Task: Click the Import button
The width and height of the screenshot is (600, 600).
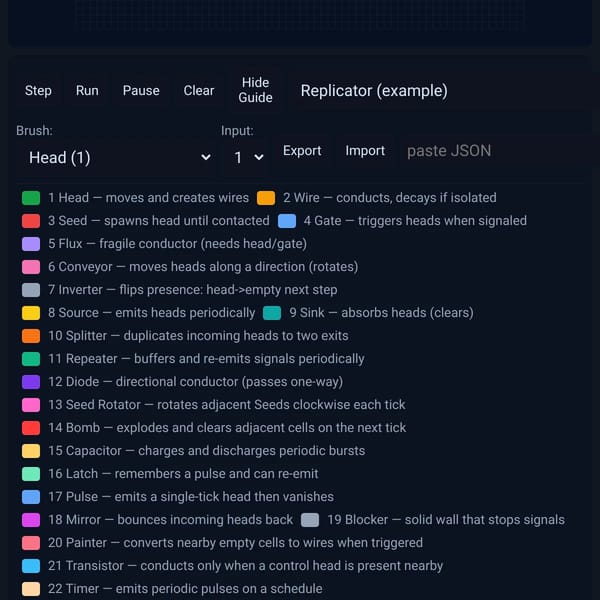Action: [x=365, y=151]
